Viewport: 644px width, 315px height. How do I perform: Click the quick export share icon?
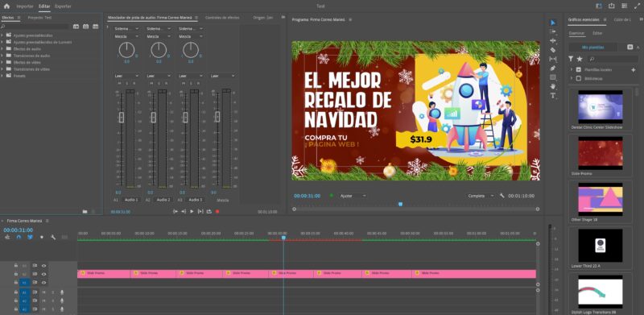tap(612, 6)
